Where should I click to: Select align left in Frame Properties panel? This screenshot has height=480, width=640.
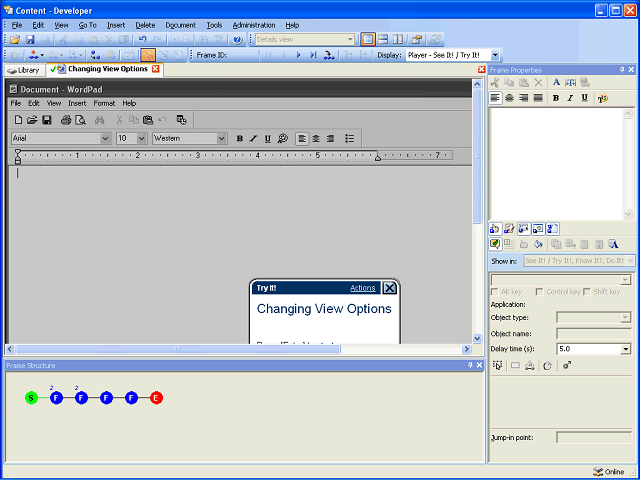[495, 98]
